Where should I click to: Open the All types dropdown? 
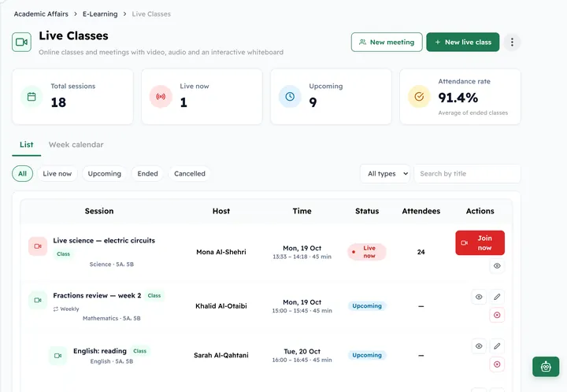(x=385, y=174)
